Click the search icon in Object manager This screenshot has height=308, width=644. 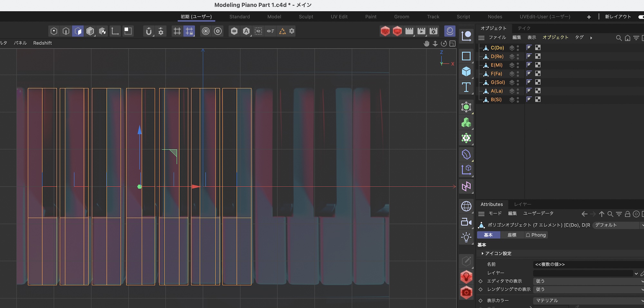[x=619, y=38]
